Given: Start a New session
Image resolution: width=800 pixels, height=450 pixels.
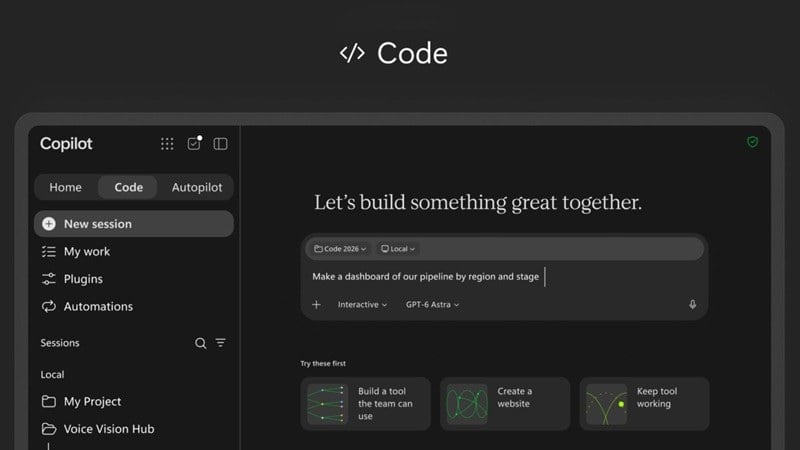Looking at the screenshot, I should [x=134, y=223].
